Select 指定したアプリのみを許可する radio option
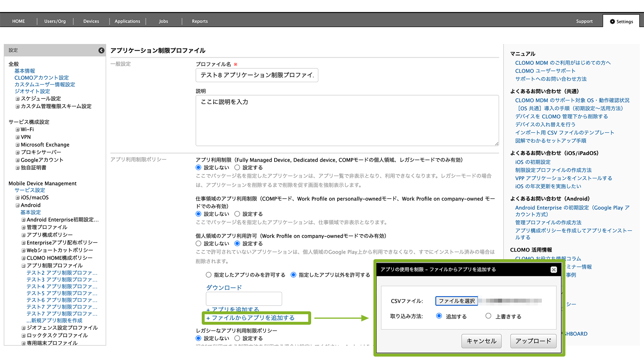This screenshot has width=644, height=362. coord(209,275)
